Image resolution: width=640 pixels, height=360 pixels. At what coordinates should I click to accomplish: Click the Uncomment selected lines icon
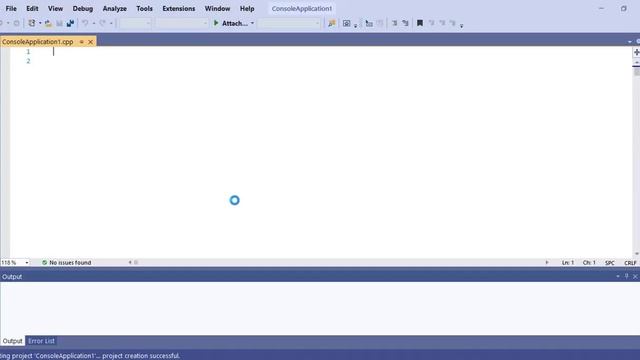pos(405,23)
